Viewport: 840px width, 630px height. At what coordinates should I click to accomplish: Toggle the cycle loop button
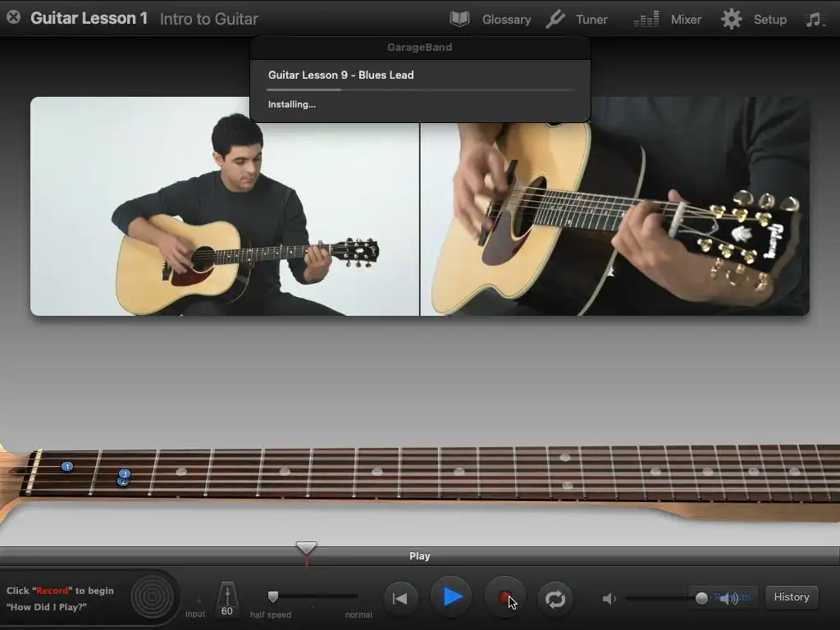[555, 598]
